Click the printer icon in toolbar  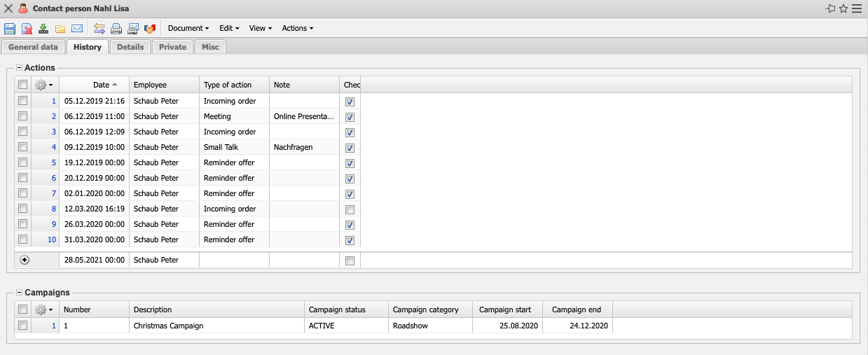116,29
